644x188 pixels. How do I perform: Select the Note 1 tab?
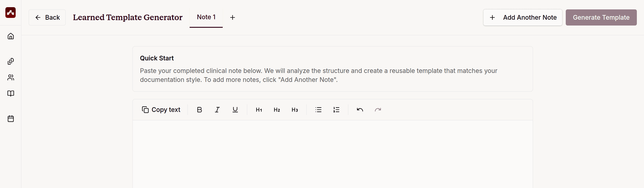(206, 17)
